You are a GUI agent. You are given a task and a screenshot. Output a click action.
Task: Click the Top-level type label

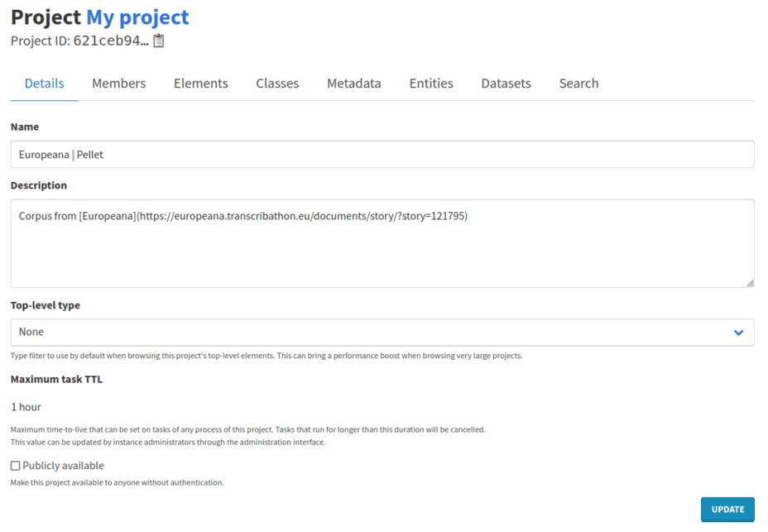[45, 305]
